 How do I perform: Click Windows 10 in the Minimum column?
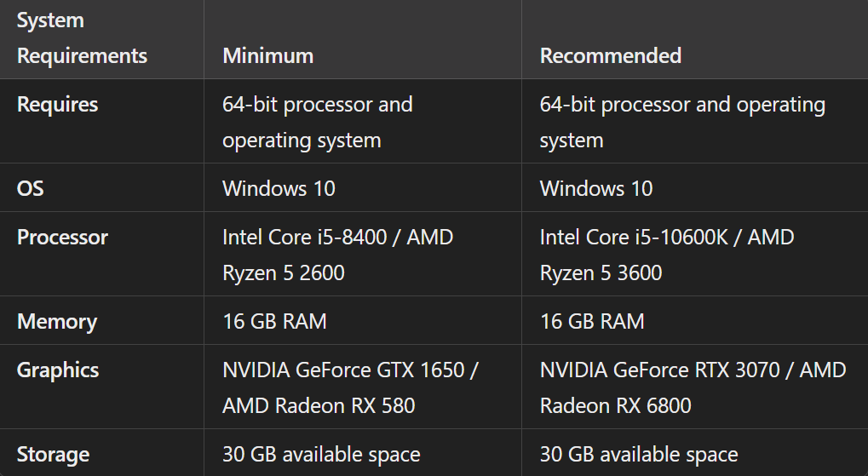[x=279, y=188]
